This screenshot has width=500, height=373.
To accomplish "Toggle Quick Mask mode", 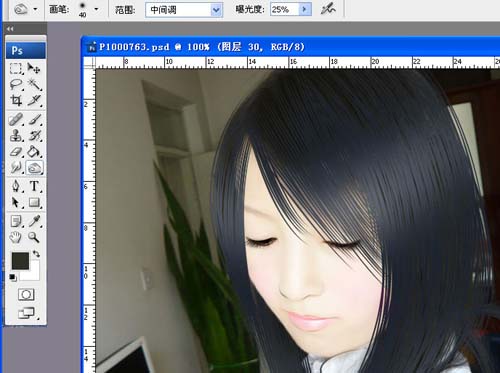I will click(26, 295).
